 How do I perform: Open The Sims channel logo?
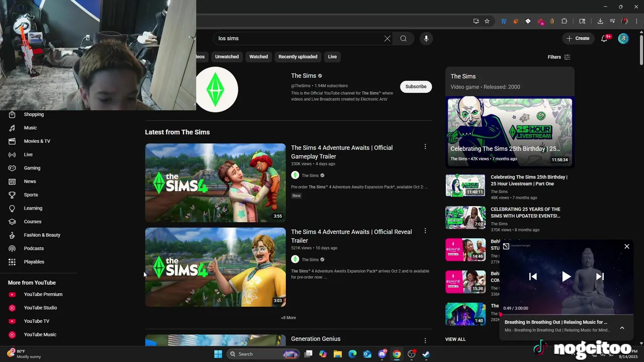point(216,89)
